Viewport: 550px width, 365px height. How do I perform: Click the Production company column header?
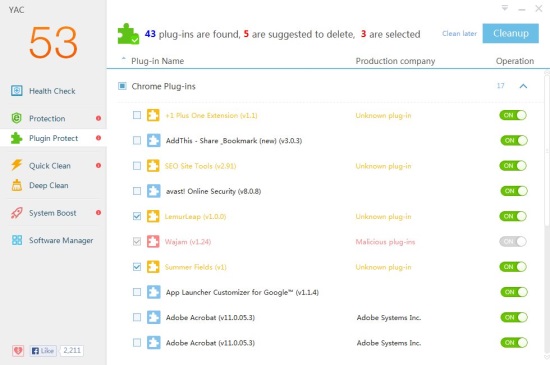pos(395,61)
